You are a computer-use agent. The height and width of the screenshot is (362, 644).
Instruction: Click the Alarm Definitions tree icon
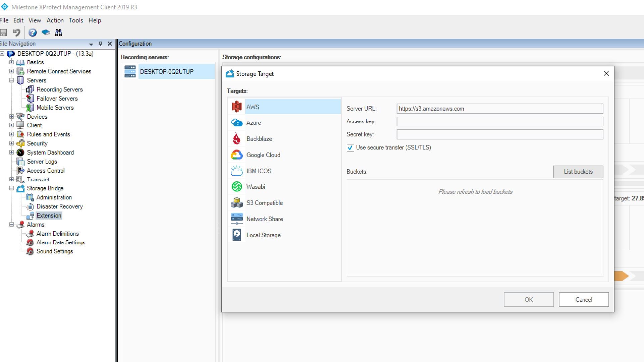(x=30, y=234)
